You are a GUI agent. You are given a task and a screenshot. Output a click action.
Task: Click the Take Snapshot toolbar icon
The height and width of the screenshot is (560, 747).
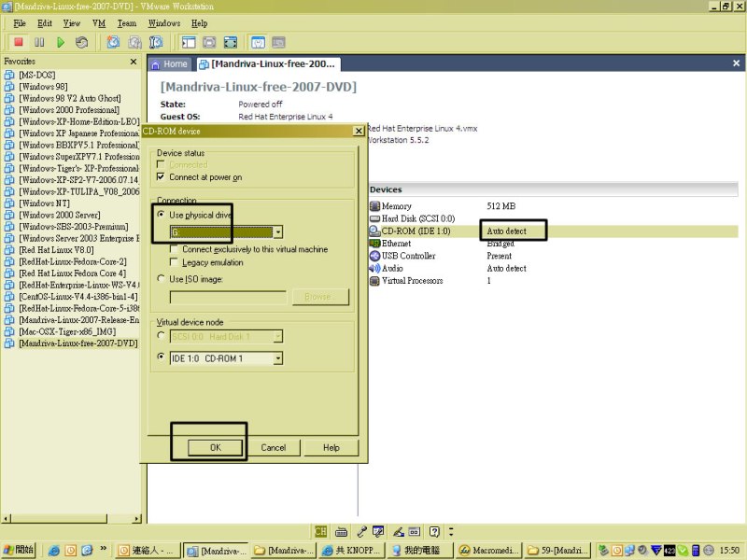click(113, 42)
